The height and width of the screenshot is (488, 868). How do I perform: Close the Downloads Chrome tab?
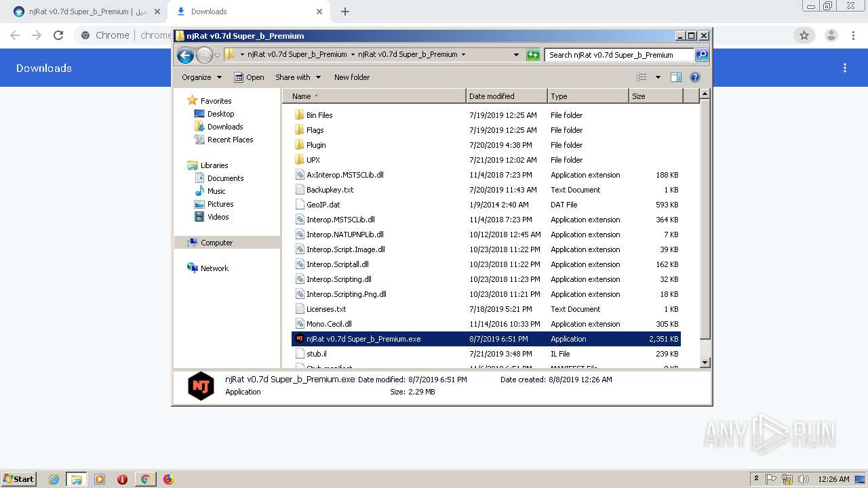[x=319, y=12]
